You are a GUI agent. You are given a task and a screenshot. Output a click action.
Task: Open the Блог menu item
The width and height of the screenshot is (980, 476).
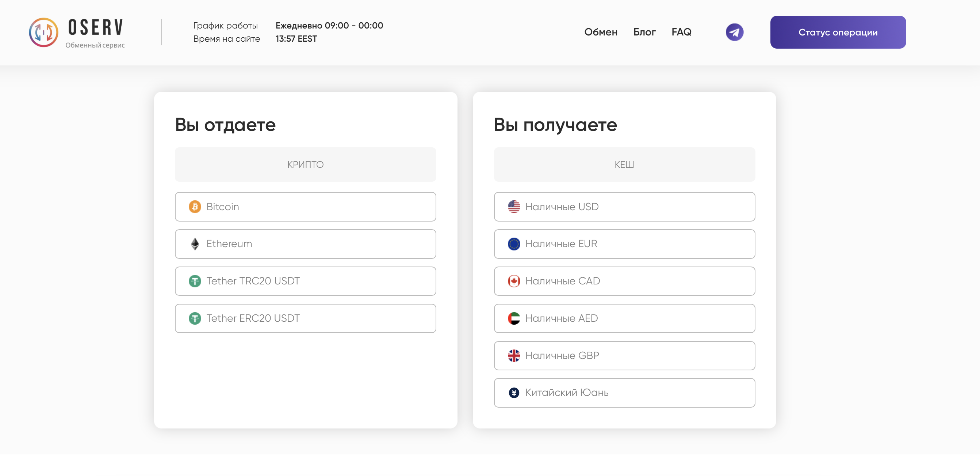pyautogui.click(x=644, y=32)
